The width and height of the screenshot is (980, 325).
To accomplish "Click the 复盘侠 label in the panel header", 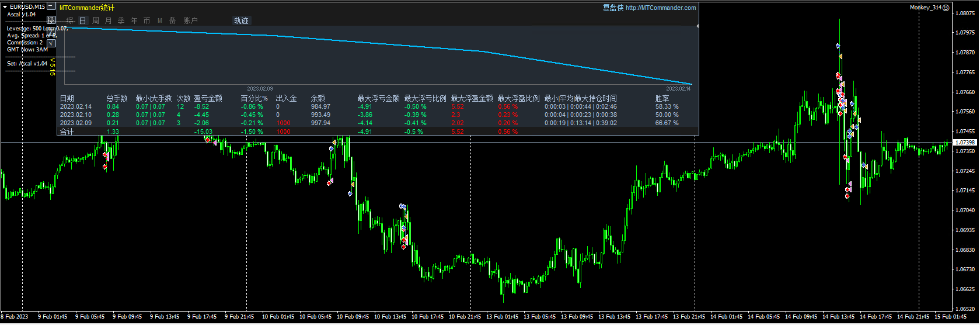I will pyautogui.click(x=613, y=8).
